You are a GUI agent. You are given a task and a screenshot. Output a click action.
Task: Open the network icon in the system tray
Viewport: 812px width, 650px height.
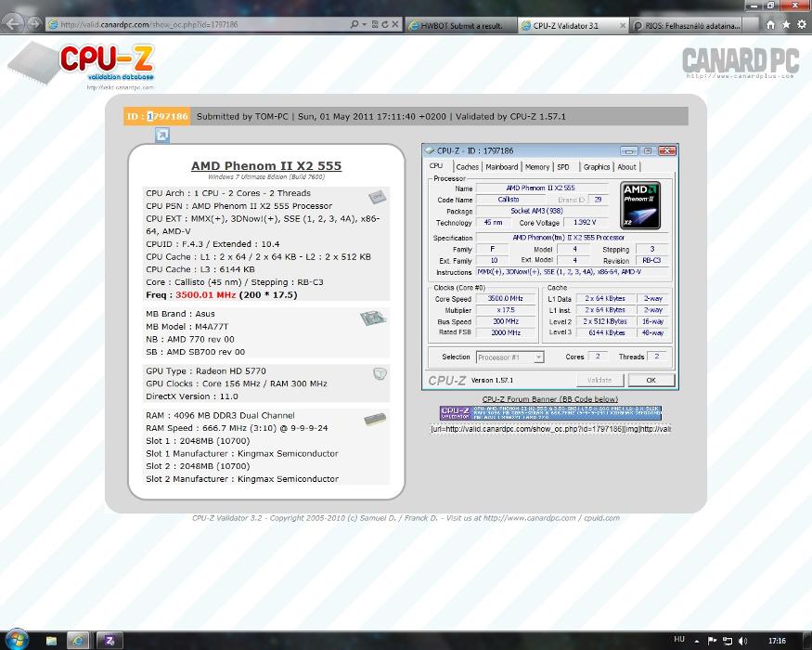[x=727, y=641]
